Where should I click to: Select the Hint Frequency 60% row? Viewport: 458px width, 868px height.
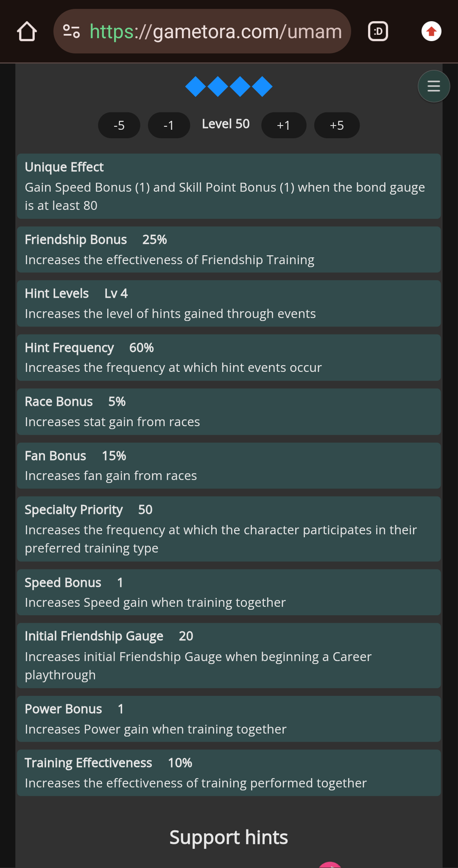(x=229, y=357)
